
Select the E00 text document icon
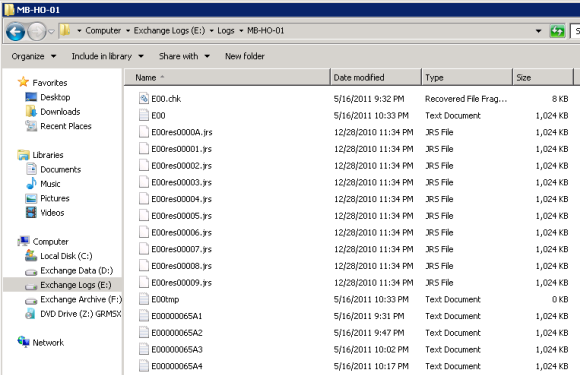144,115
